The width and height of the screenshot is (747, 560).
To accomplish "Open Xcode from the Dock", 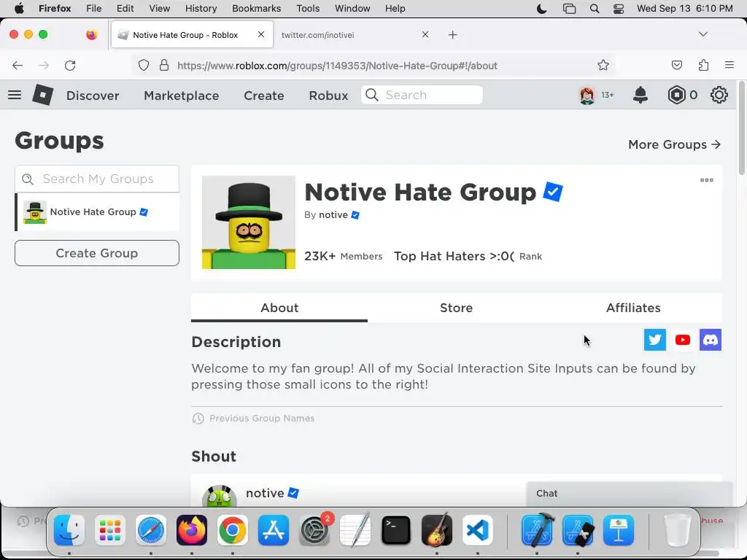I will (537, 530).
